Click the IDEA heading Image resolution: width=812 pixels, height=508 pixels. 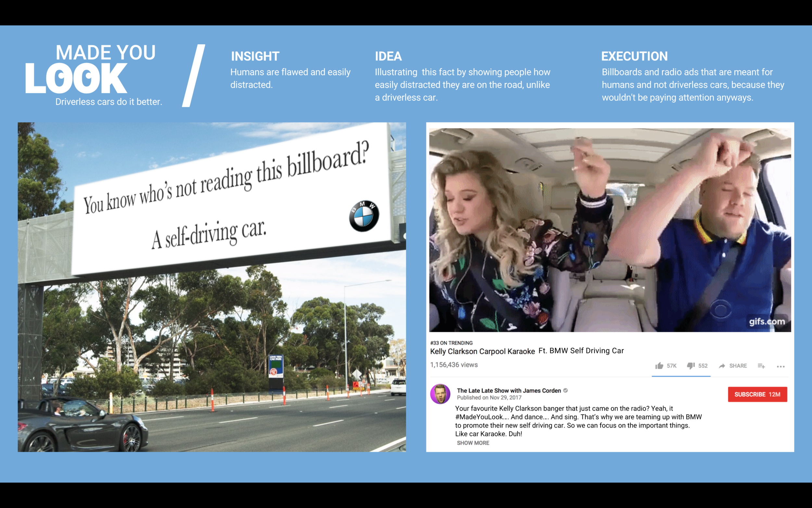coord(388,56)
